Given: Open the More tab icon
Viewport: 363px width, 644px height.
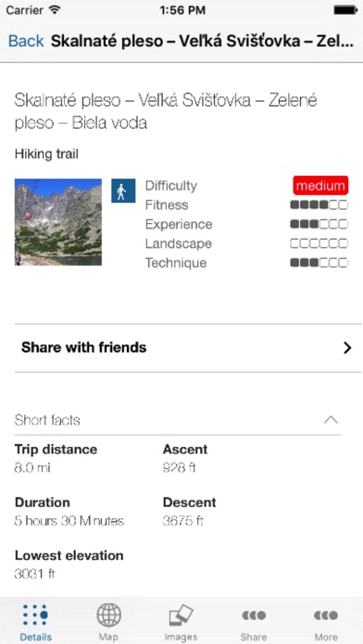Looking at the screenshot, I should click(x=326, y=615).
